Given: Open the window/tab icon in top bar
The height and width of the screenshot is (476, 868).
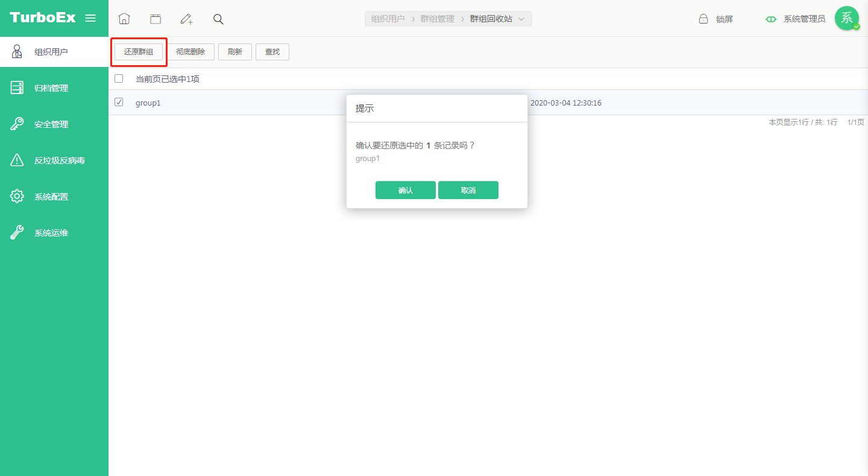Looking at the screenshot, I should point(156,19).
